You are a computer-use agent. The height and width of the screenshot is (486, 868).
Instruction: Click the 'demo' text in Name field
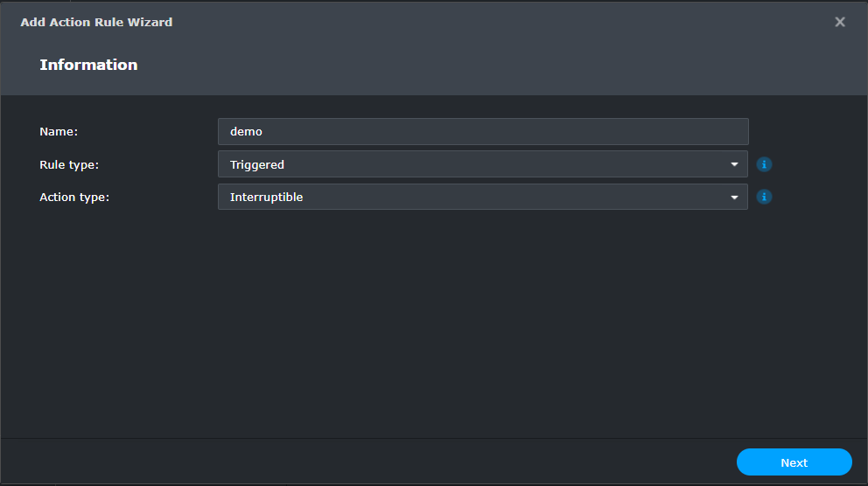(246, 132)
